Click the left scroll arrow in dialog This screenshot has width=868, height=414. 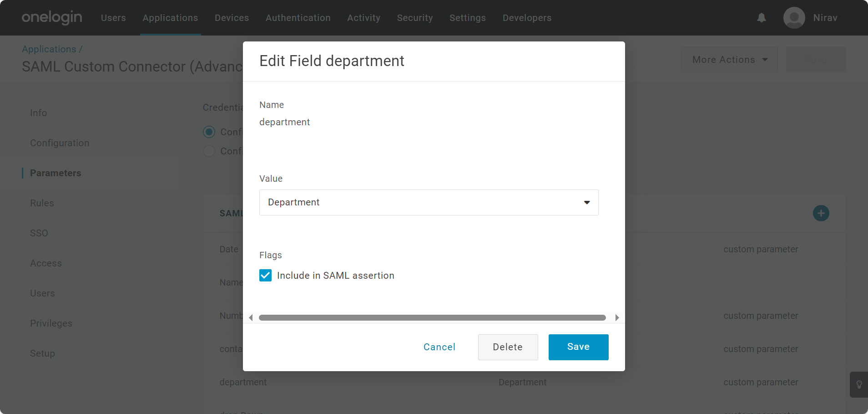coord(251,317)
